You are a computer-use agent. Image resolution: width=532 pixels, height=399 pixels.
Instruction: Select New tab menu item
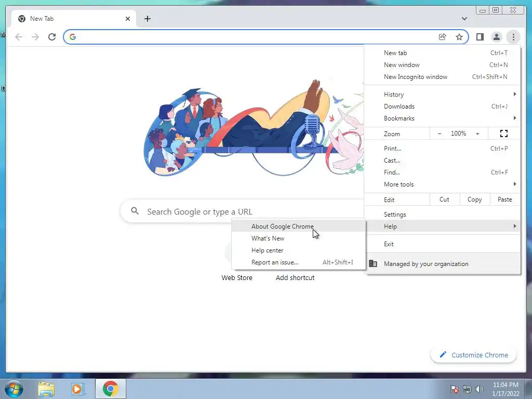[443, 53]
